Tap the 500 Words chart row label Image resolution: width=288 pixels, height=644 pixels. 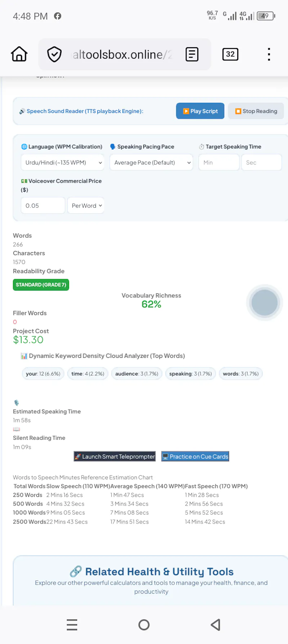28,504
